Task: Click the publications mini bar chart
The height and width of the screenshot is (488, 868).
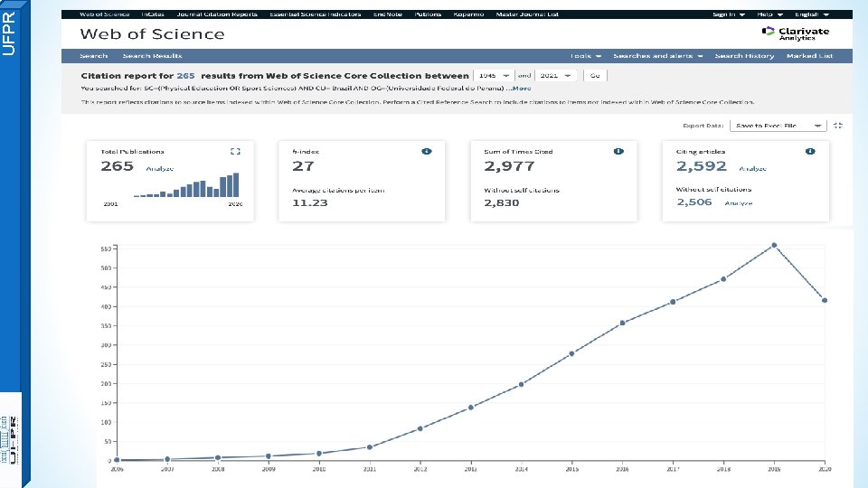Action: [x=186, y=185]
